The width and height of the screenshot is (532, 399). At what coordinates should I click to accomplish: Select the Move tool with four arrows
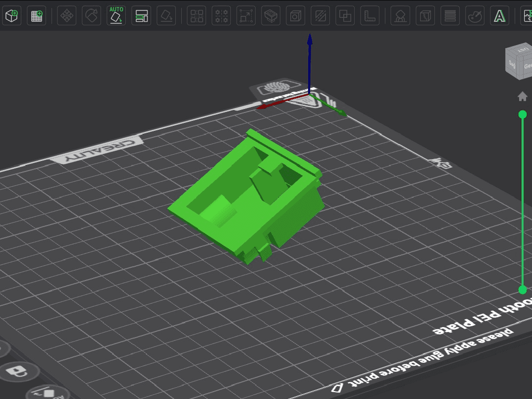point(67,16)
